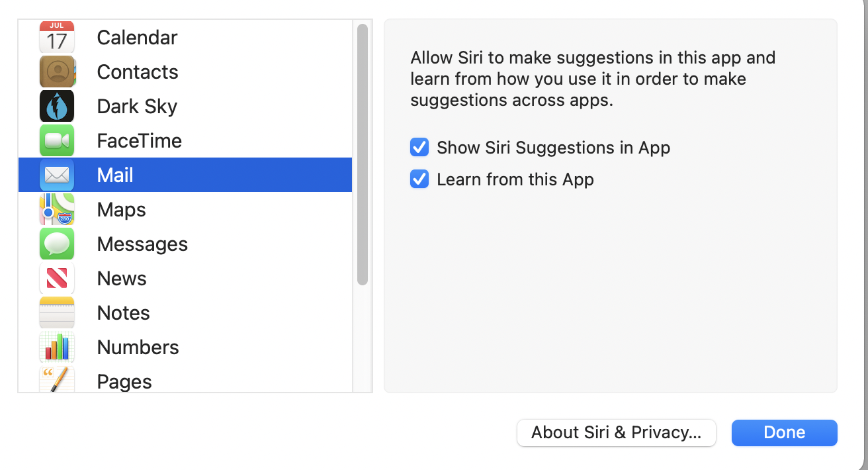The image size is (868, 470).
Task: Choose the Pages pen icon
Action: tap(57, 379)
